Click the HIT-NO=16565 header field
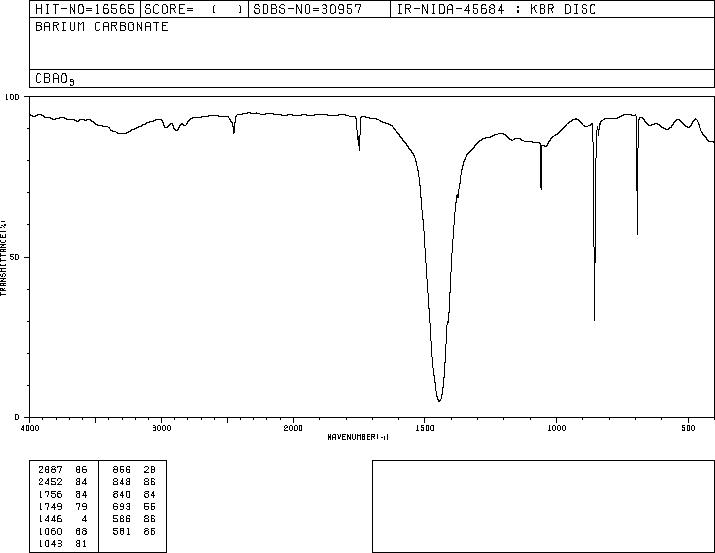 pos(85,9)
